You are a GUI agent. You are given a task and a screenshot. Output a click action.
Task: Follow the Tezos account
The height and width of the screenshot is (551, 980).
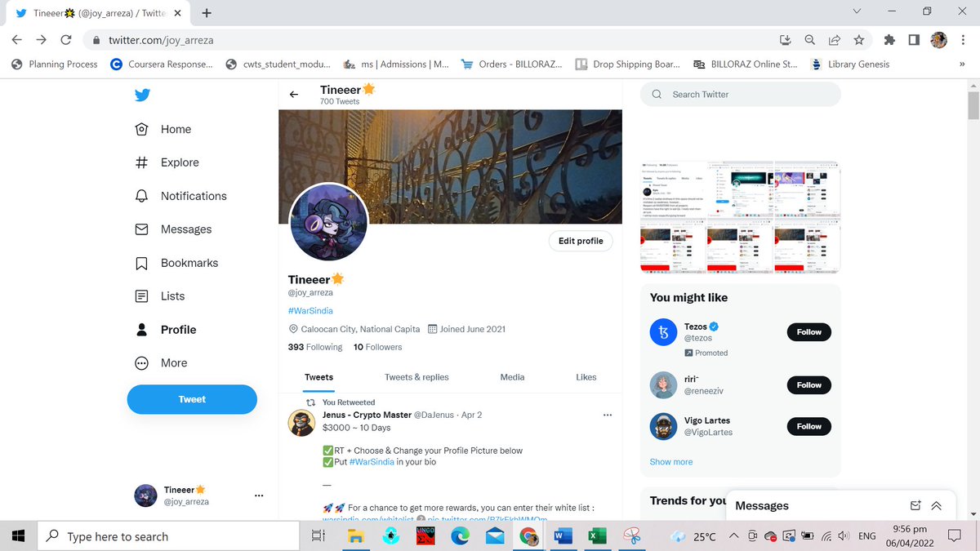point(809,332)
